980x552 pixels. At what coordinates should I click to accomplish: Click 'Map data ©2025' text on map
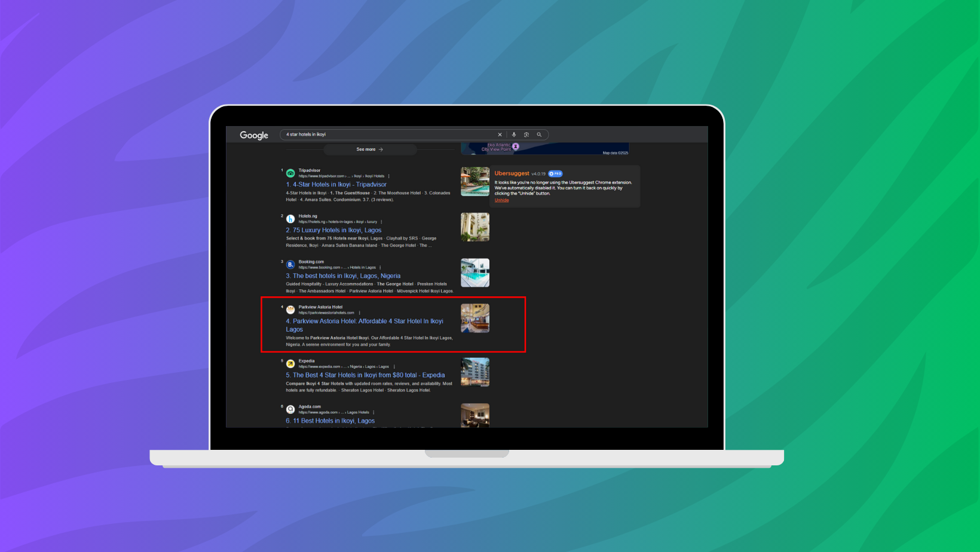(615, 153)
